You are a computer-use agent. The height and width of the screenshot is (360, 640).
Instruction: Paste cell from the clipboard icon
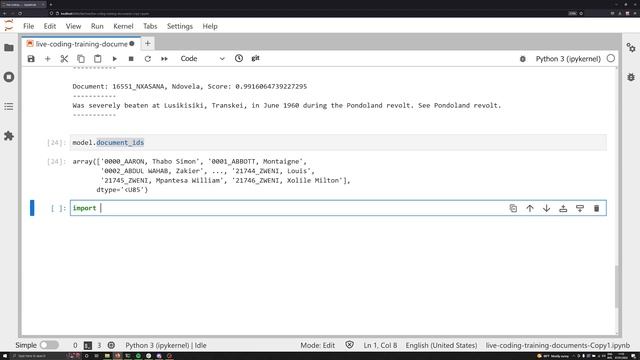click(98, 59)
